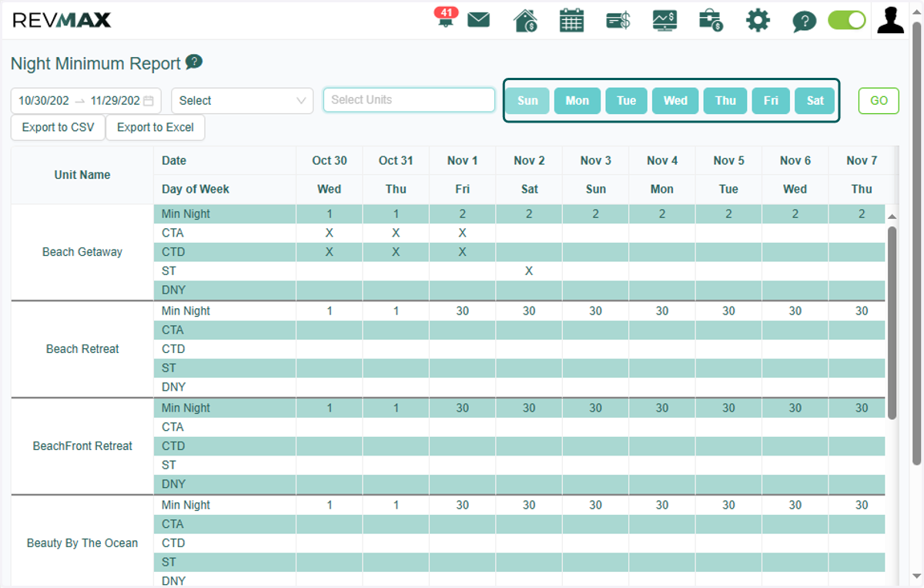The image size is (924, 588).
Task: Click the Nov 3 column header
Action: tap(596, 160)
